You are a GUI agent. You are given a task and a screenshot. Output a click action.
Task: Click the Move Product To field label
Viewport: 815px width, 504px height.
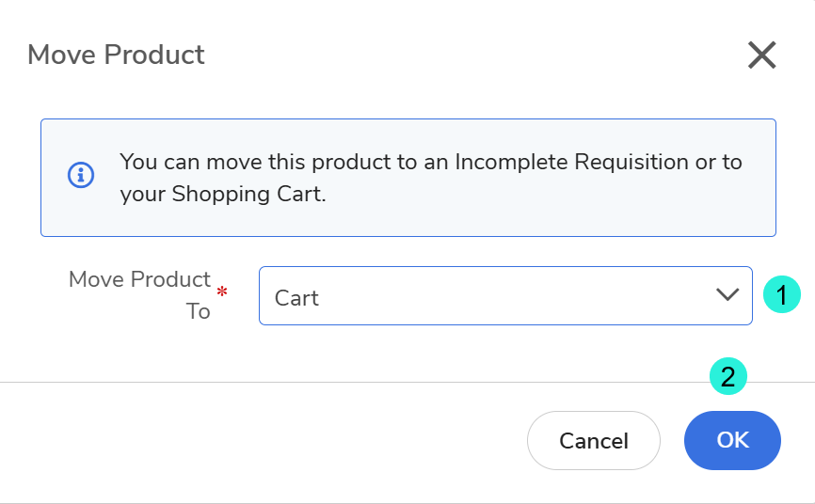click(139, 280)
